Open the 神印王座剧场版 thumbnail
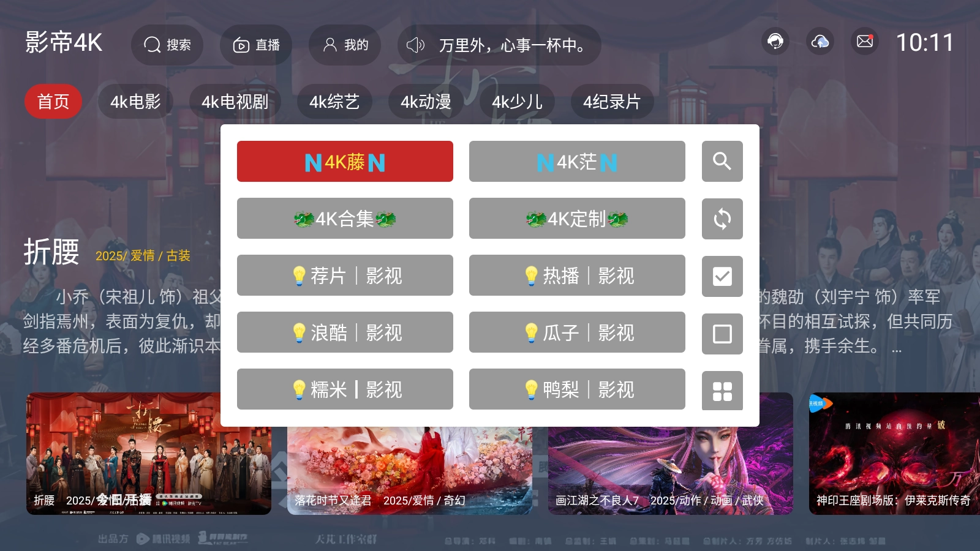The height and width of the screenshot is (551, 980). [x=894, y=454]
